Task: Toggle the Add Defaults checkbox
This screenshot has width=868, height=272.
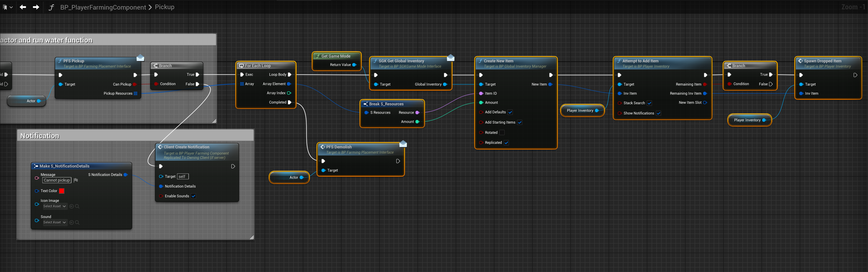Action: coord(510,112)
